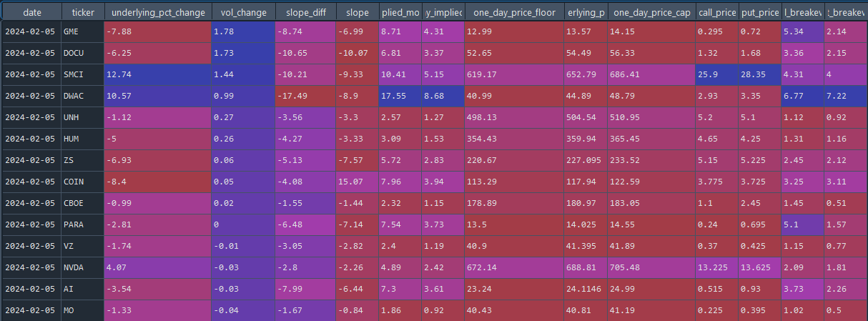Select NVDA call price 13.225
Image resolution: width=868 pixels, height=321 pixels.
coord(717,268)
